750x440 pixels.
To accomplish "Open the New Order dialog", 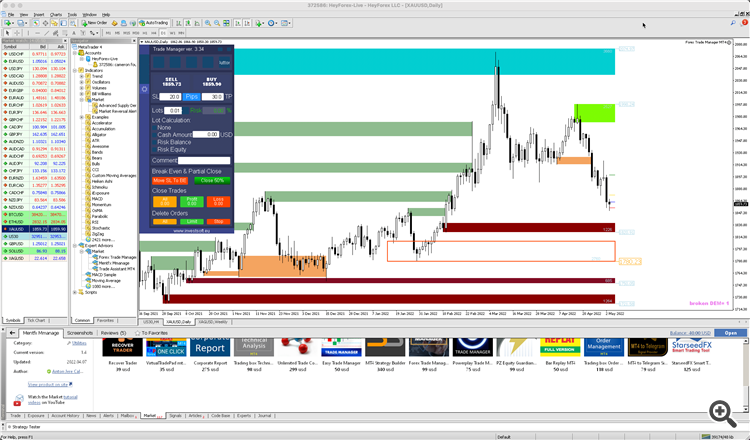I will [94, 23].
